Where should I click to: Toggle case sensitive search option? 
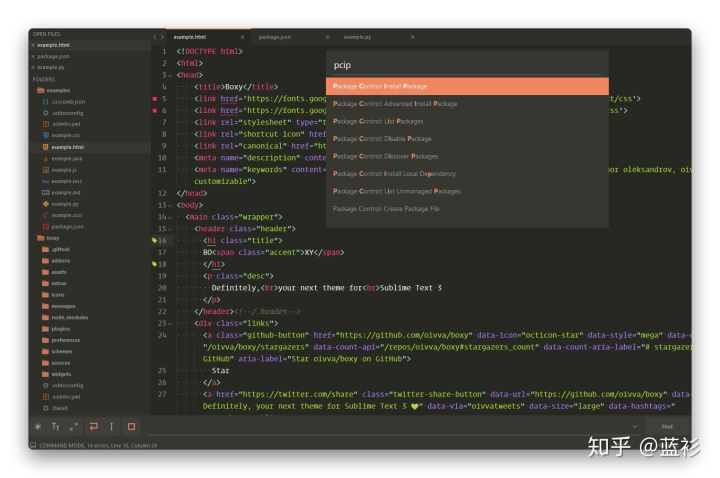tap(55, 425)
